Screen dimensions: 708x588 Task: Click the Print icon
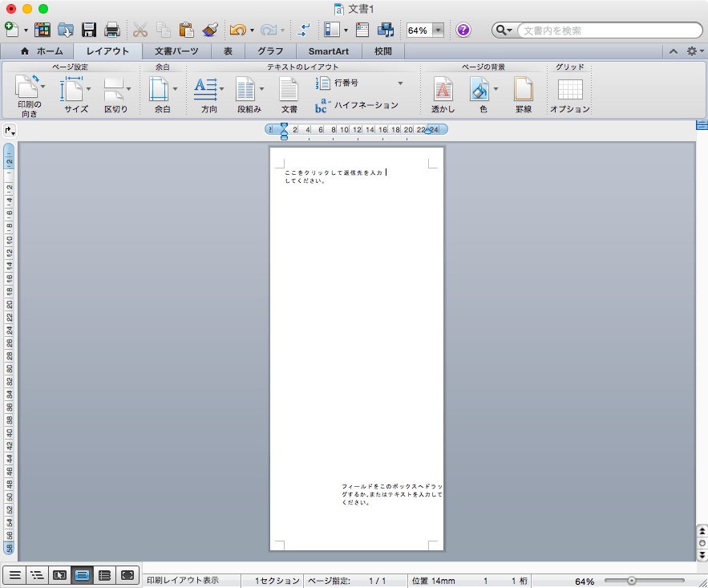112,30
